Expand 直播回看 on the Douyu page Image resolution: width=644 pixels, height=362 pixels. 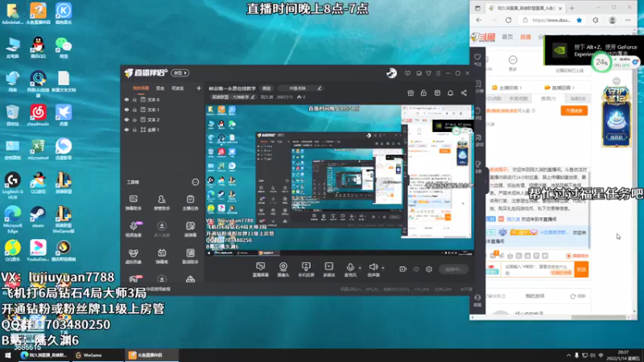click(559, 88)
